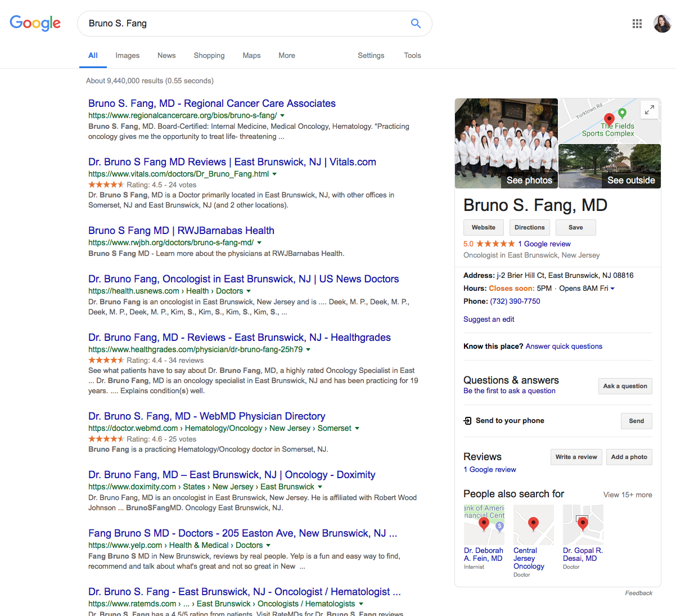The image size is (676, 616).
Task: Open the Healthgrades reviews result
Action: 240,338
